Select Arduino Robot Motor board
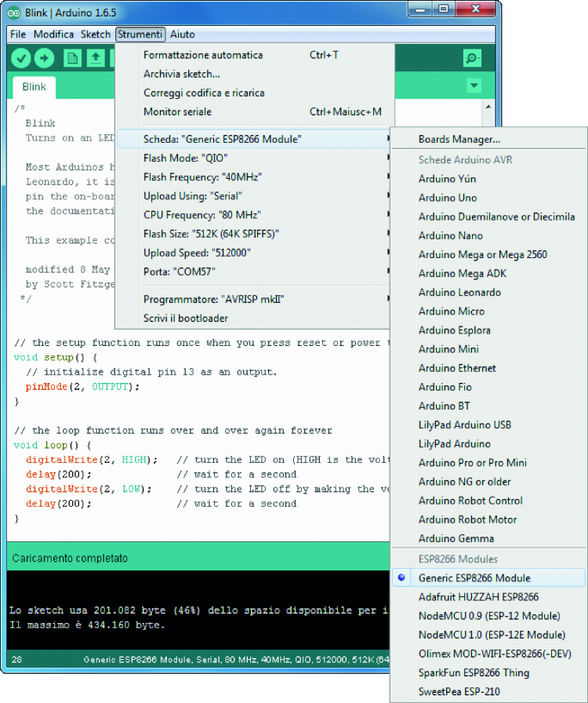Viewport: 588px width, 703px height. click(x=488, y=519)
